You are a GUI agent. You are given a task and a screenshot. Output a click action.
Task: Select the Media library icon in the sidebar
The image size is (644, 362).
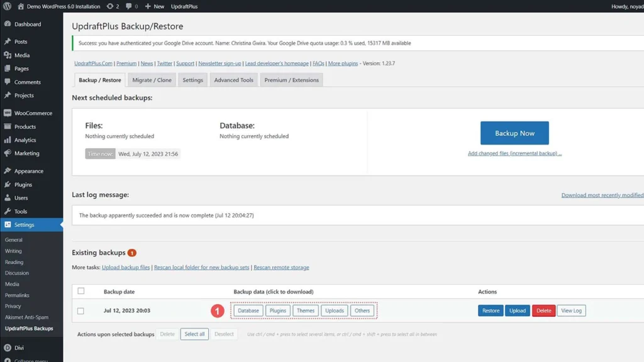[9, 55]
